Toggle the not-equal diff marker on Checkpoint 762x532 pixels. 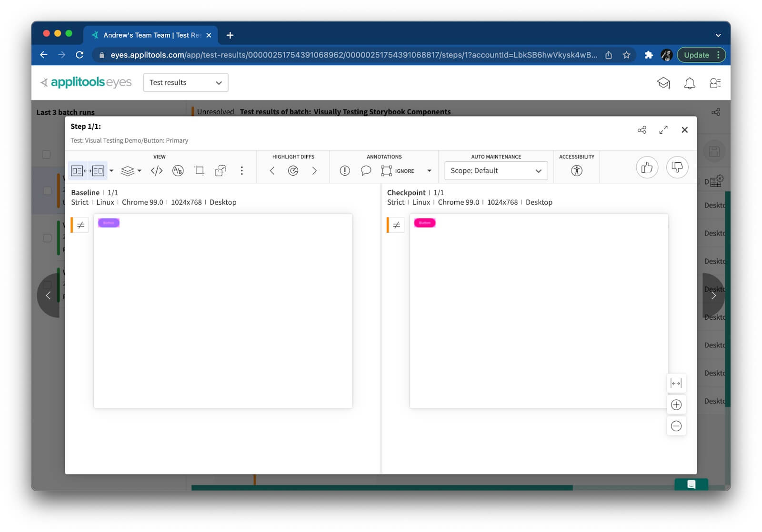coord(396,225)
